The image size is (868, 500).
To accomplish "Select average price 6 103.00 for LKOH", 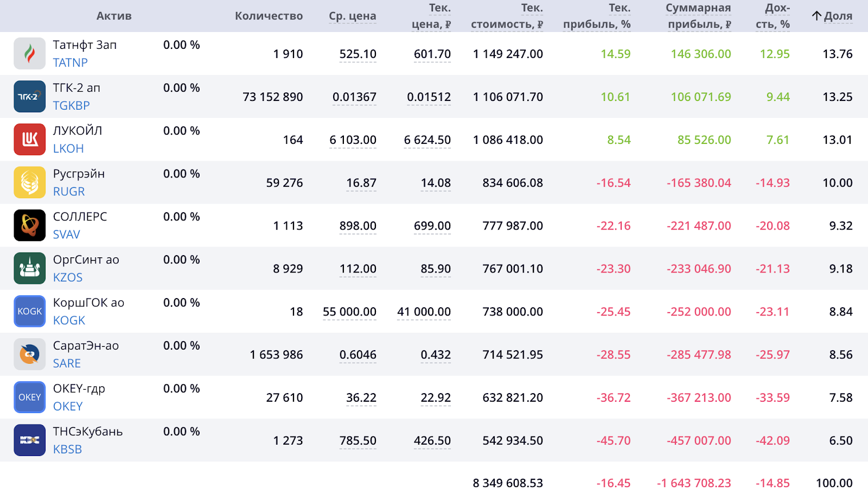I will coord(353,140).
